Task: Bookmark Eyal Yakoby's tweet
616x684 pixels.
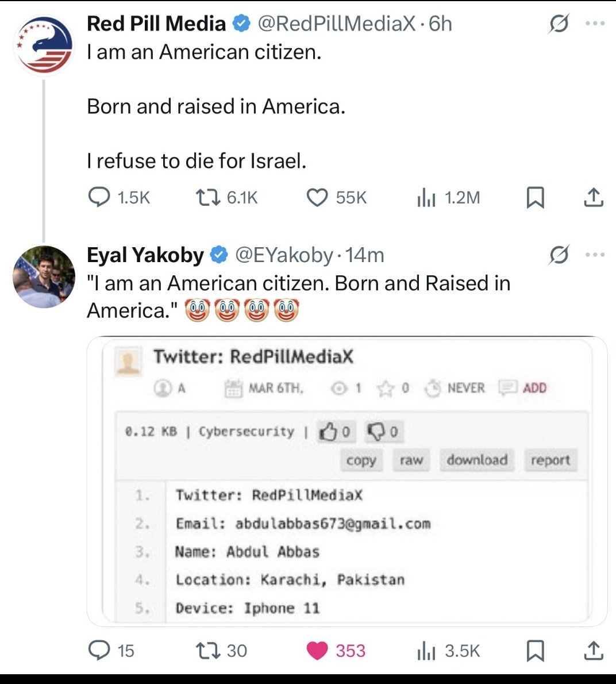Action: coord(536,651)
